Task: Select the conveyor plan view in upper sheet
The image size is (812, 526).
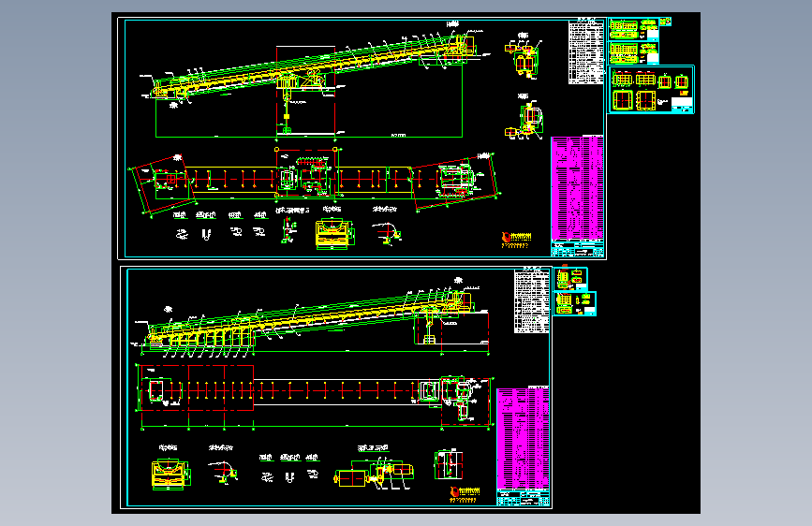Action: point(315,182)
